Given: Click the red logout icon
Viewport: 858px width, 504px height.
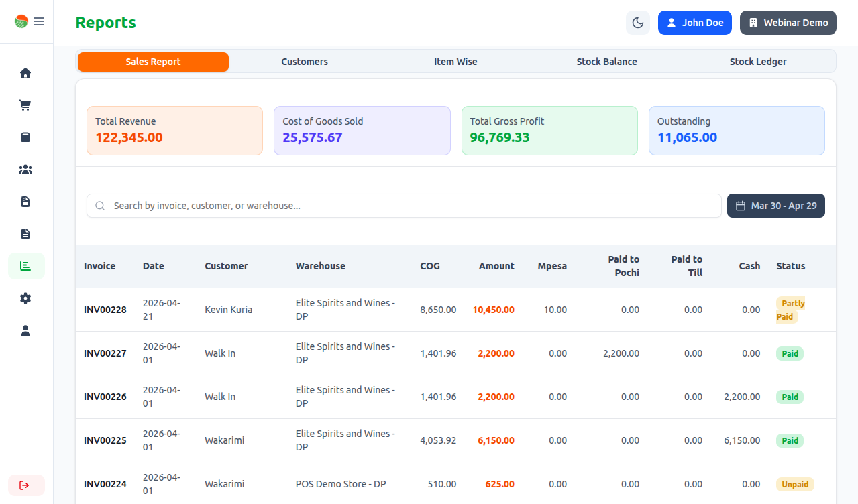Looking at the screenshot, I should (x=25, y=485).
